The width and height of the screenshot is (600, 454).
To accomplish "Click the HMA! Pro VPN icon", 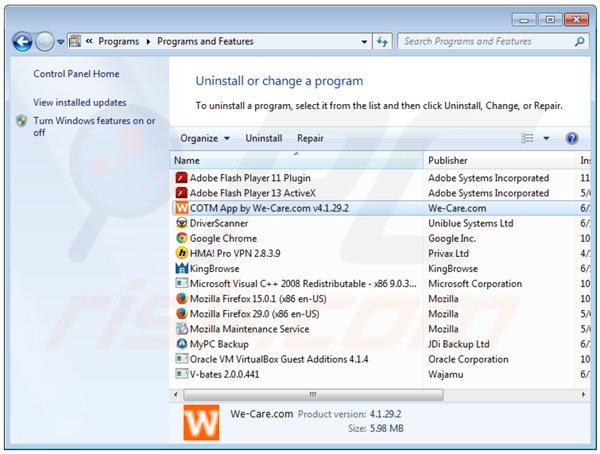I will click(181, 253).
